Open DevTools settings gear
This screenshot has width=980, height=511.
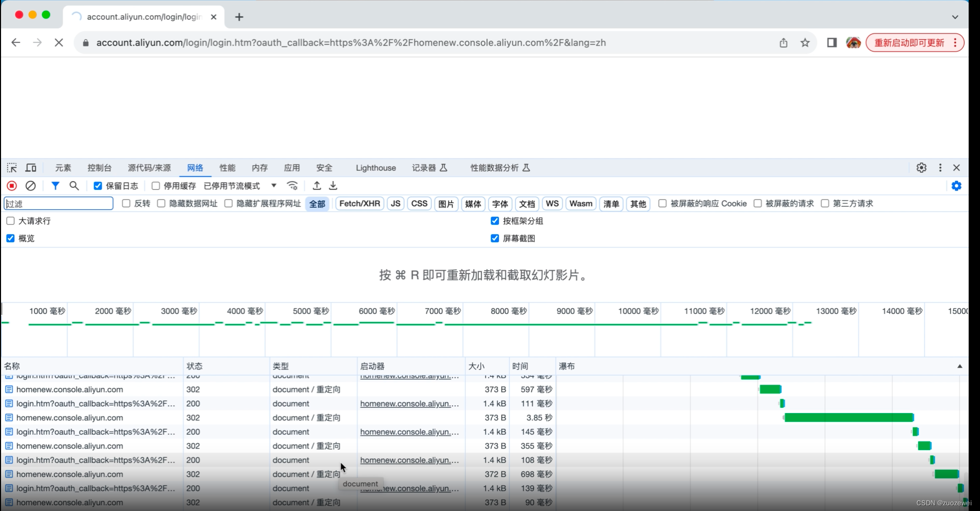pyautogui.click(x=922, y=168)
